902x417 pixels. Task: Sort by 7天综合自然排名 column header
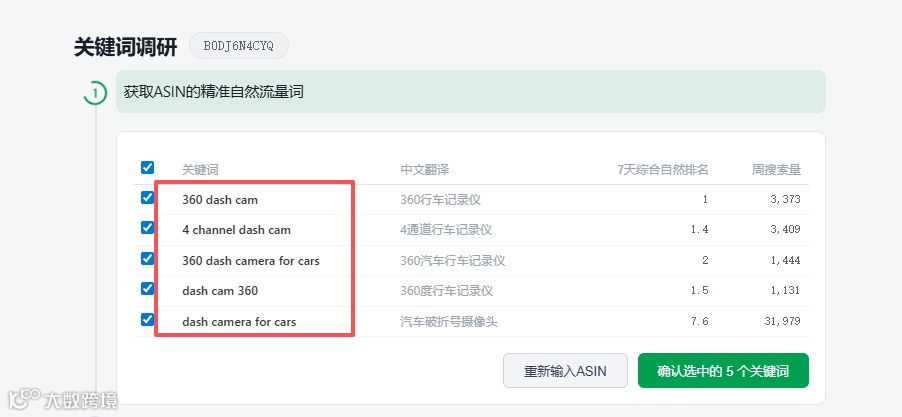663,169
